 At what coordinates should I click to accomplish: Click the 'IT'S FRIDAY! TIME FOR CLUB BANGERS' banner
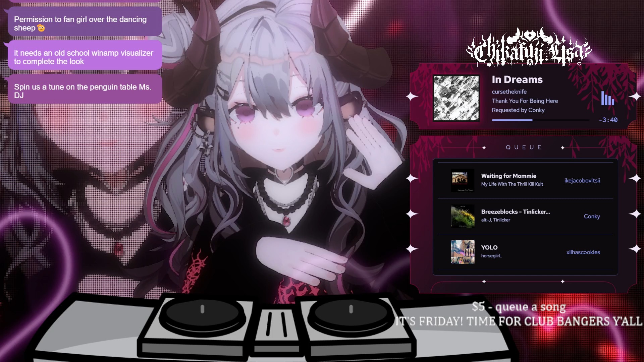coord(519,321)
